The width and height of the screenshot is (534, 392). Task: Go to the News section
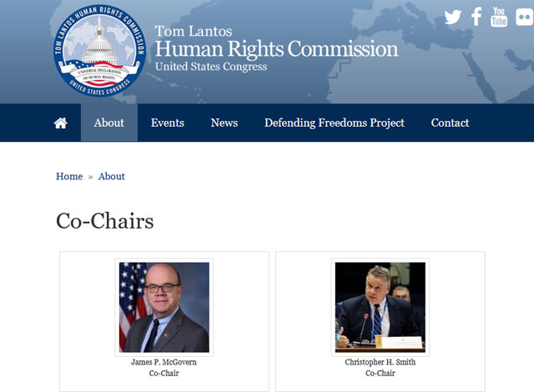[x=224, y=123]
